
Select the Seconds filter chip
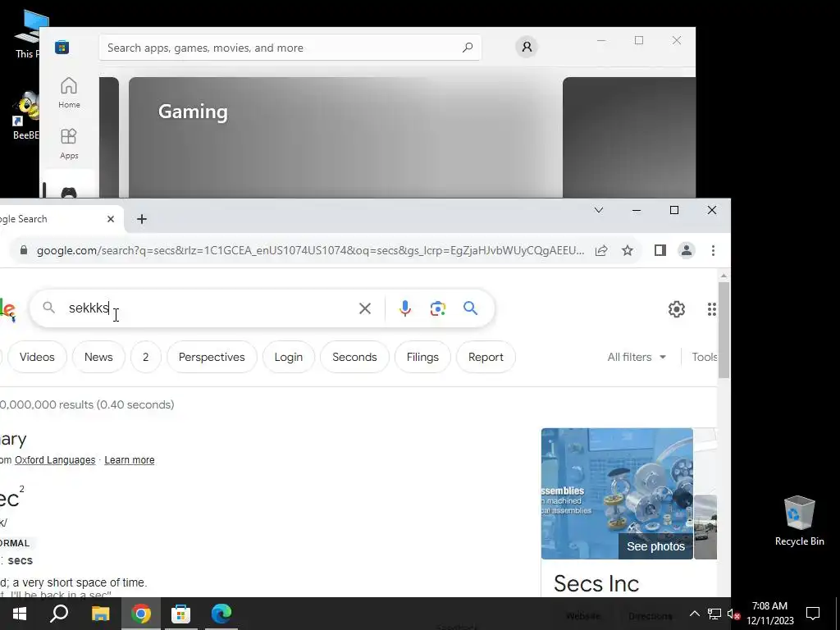coord(354,357)
